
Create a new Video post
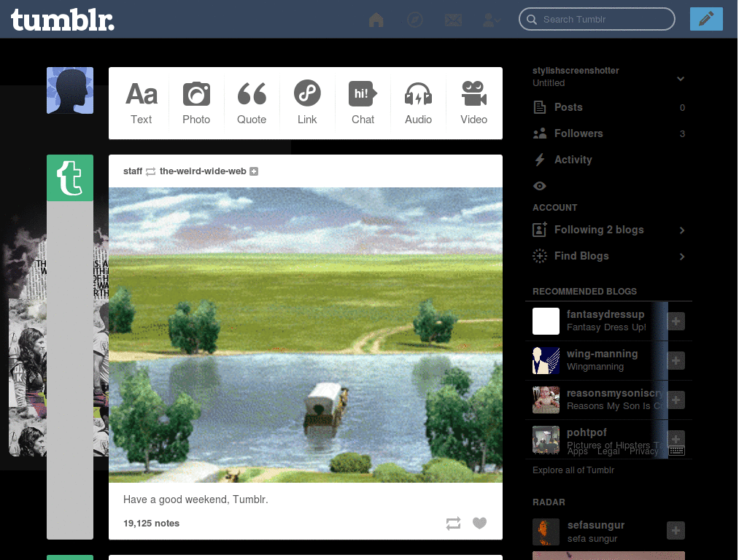[473, 103]
